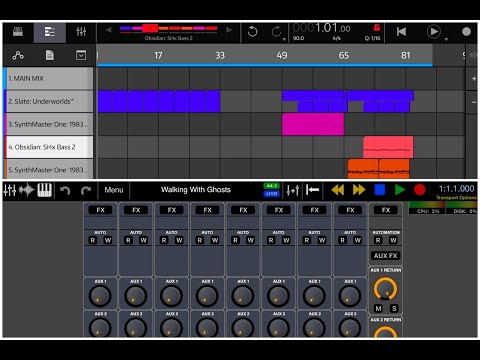Toggle automation R on first channel

[x=93, y=240]
